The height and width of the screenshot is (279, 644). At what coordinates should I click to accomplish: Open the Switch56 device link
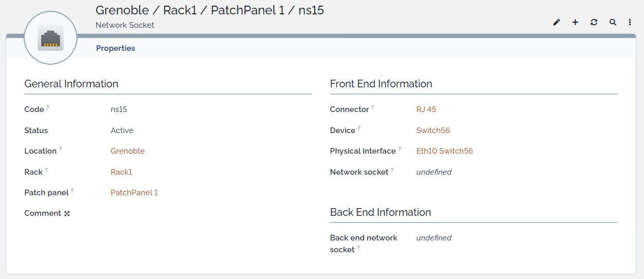click(433, 131)
